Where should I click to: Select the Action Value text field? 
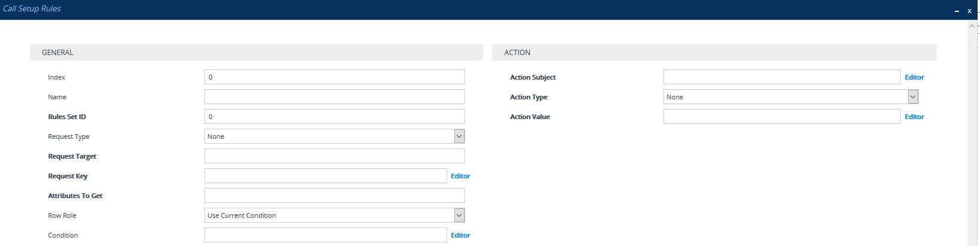781,117
